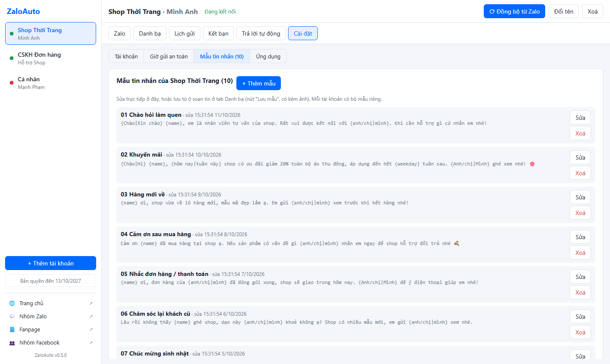Delete template 05 Nhắc đơn hàng / thanh toán
This screenshot has width=610, height=364.
[x=580, y=292]
